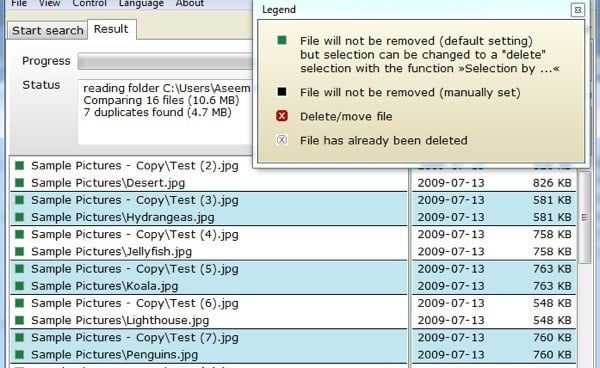Toggle green marker for Copy\Test (5).jpg
The image size is (600, 368).
click(19, 269)
